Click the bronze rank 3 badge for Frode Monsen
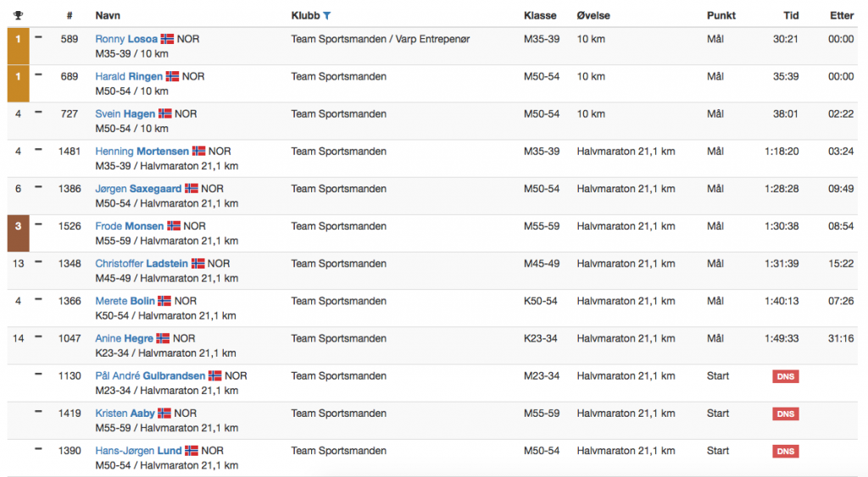 click(19, 233)
